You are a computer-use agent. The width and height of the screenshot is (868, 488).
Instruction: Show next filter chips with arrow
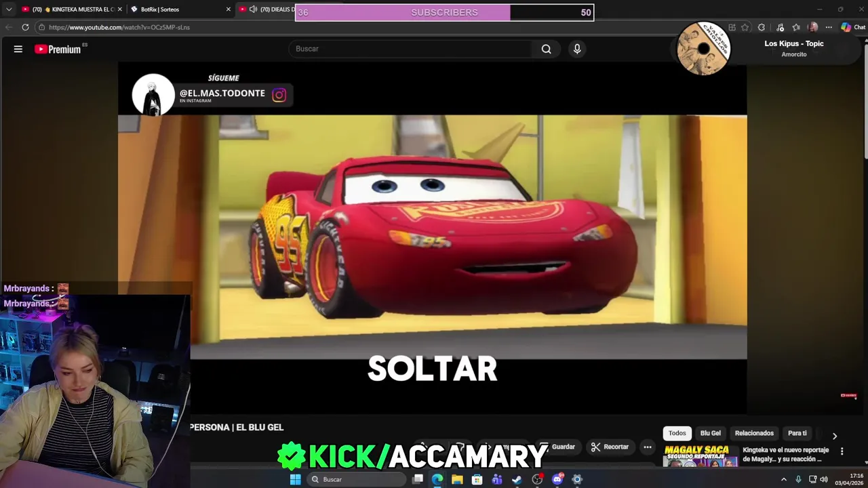pos(835,436)
